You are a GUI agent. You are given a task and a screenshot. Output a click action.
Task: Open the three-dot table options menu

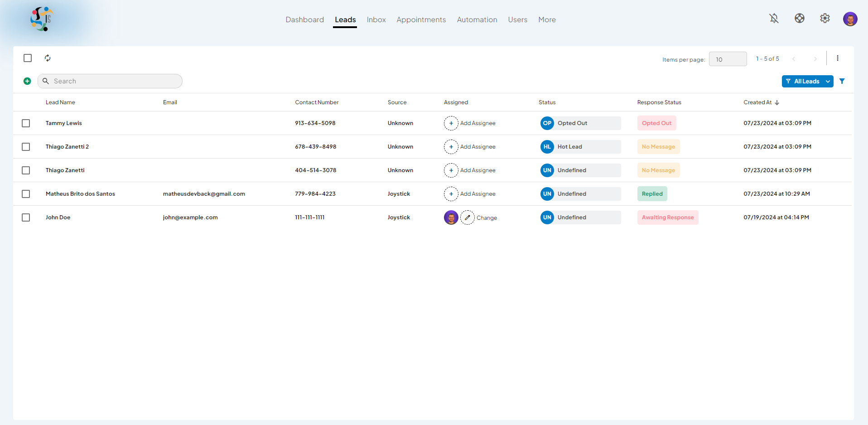[x=837, y=58]
